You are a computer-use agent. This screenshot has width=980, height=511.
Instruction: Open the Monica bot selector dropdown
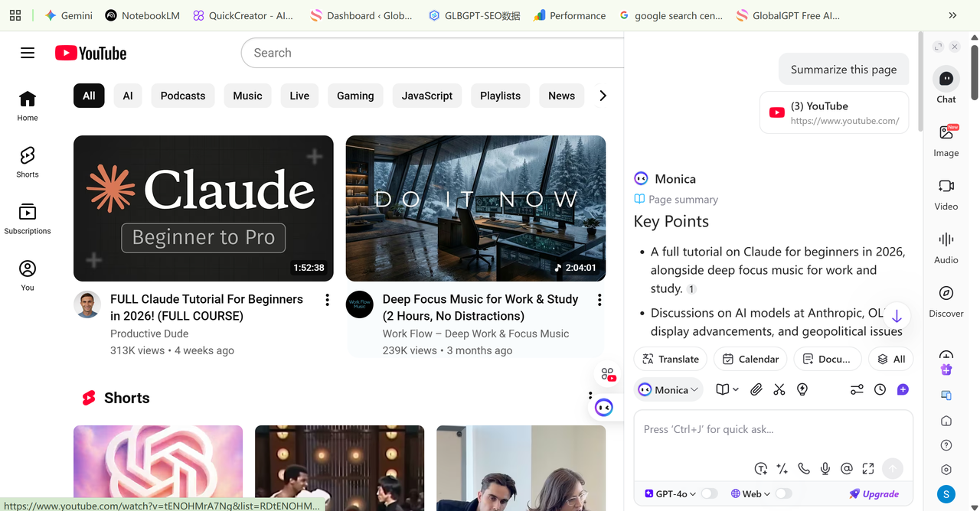click(x=668, y=389)
